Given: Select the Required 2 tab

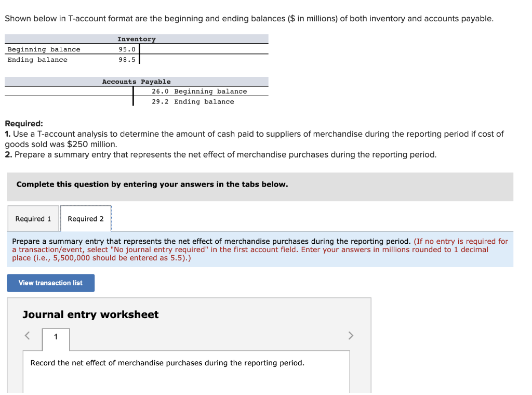Looking at the screenshot, I should [x=86, y=218].
